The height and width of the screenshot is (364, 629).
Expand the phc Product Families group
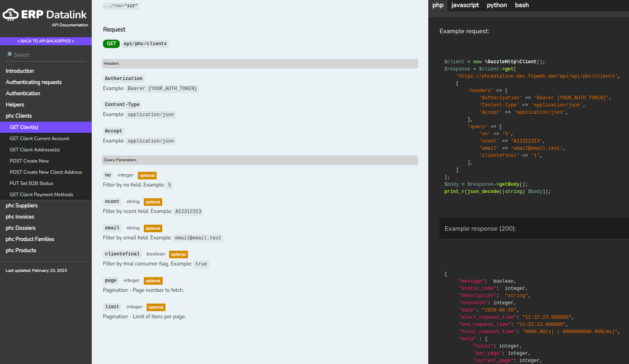click(x=30, y=239)
